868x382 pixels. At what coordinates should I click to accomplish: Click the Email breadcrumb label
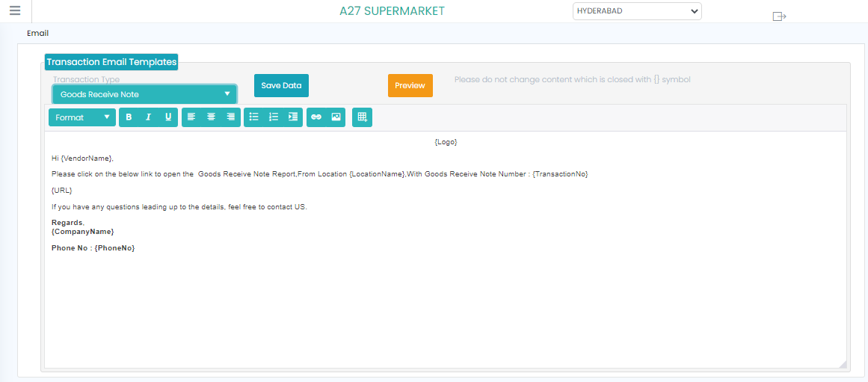coord(37,33)
